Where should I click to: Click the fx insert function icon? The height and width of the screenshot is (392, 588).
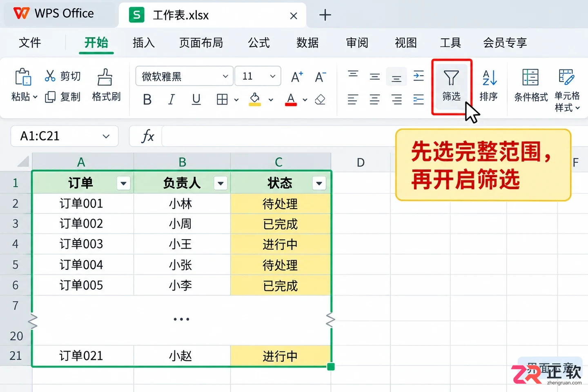pos(147,136)
